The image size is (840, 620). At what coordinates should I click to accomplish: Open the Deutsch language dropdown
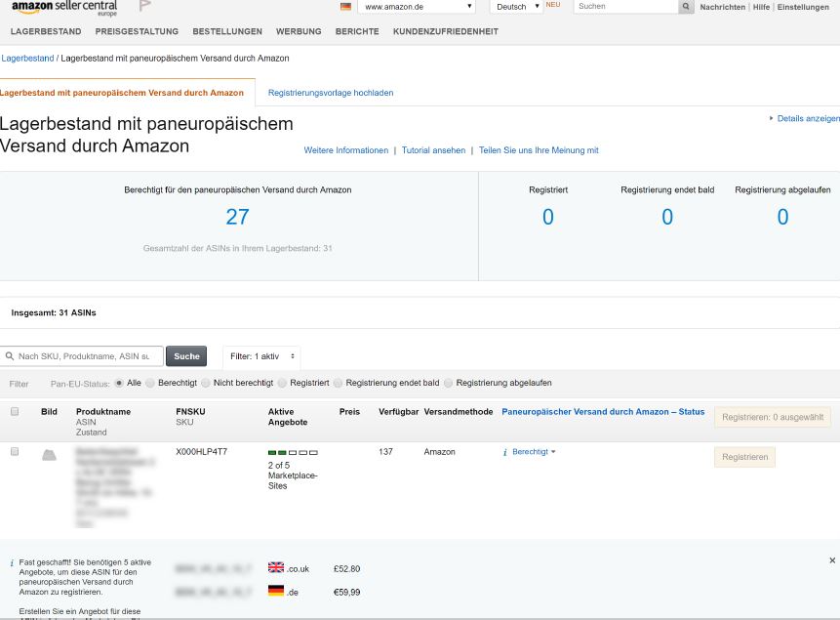tap(516, 7)
